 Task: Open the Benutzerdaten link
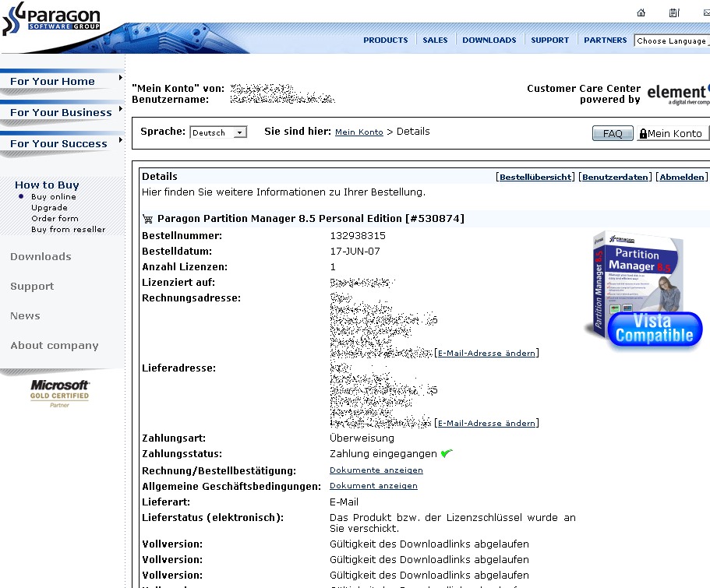616,177
